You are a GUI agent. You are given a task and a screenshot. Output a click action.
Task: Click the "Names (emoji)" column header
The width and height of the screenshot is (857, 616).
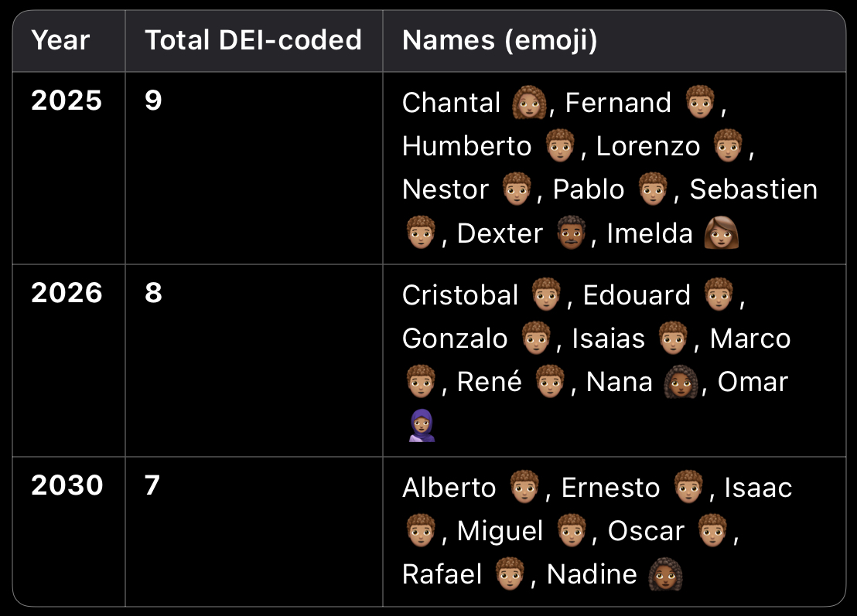pyautogui.click(x=500, y=41)
